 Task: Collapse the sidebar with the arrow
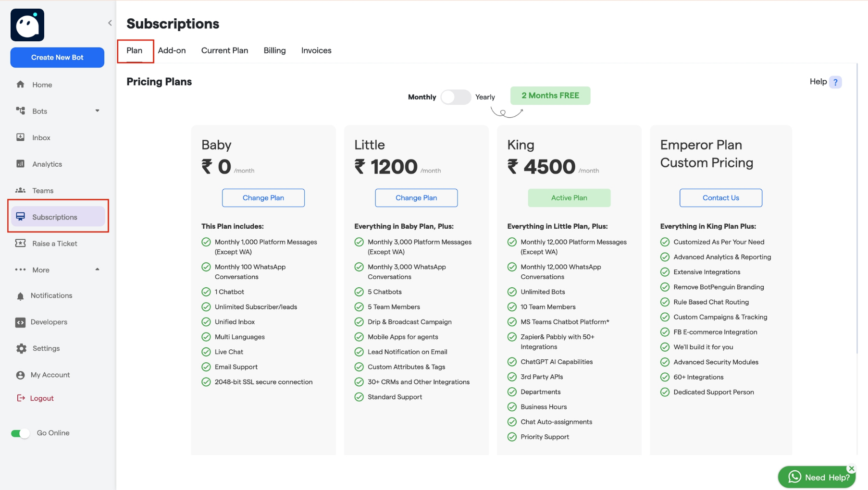(110, 23)
